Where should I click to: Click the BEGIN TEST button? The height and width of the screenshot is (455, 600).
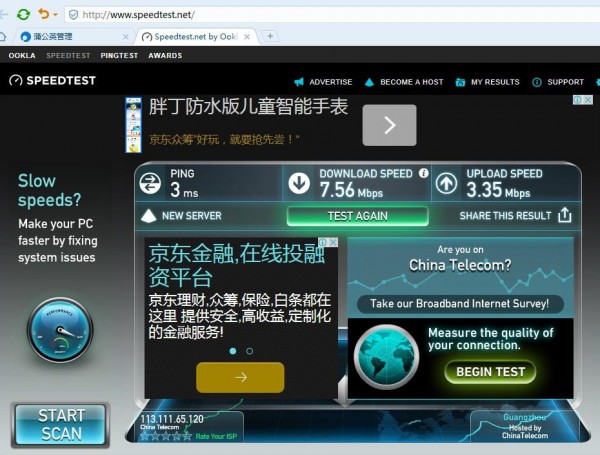(x=490, y=372)
